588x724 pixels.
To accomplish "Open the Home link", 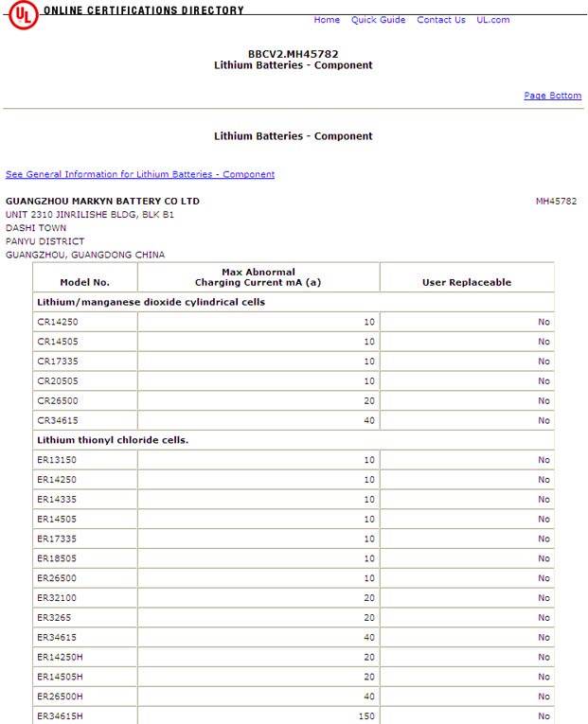I will pyautogui.click(x=327, y=20).
